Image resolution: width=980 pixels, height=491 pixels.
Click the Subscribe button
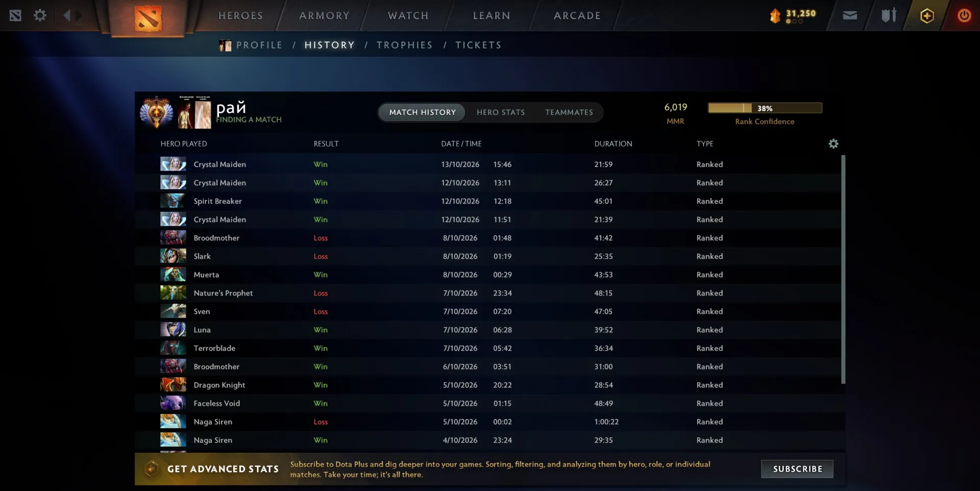(x=797, y=469)
